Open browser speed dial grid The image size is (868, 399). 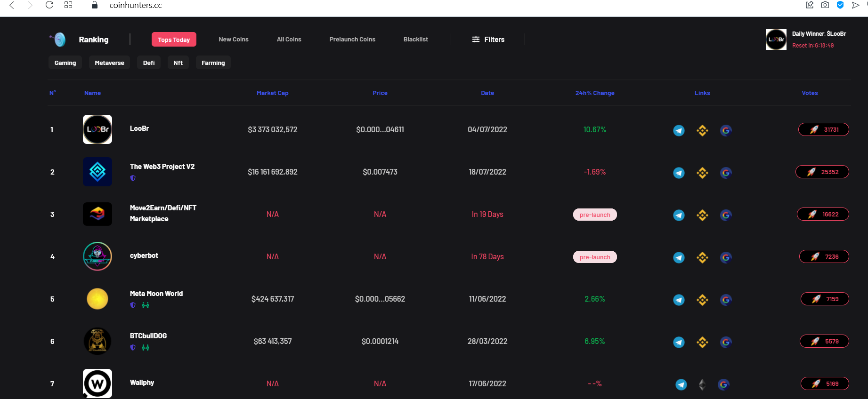click(x=68, y=5)
